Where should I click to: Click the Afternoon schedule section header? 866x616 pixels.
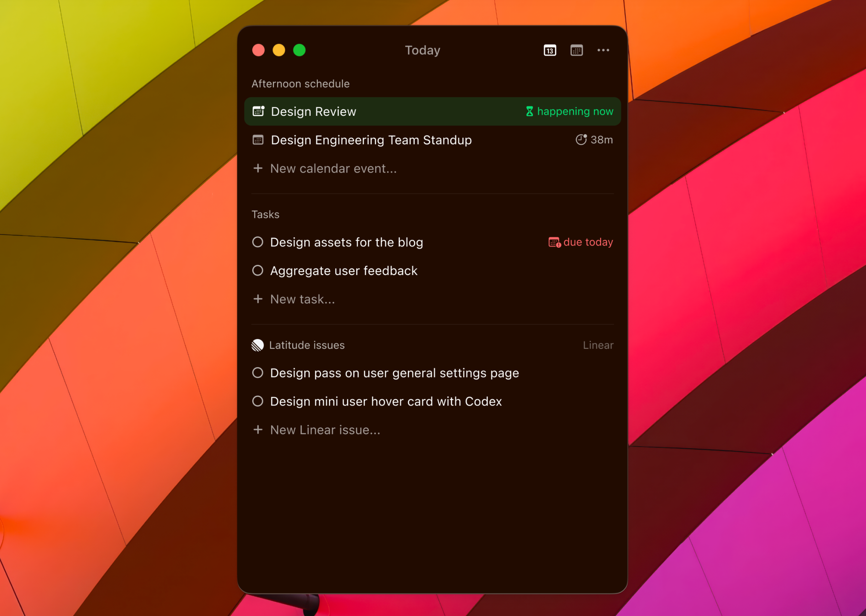click(x=301, y=84)
